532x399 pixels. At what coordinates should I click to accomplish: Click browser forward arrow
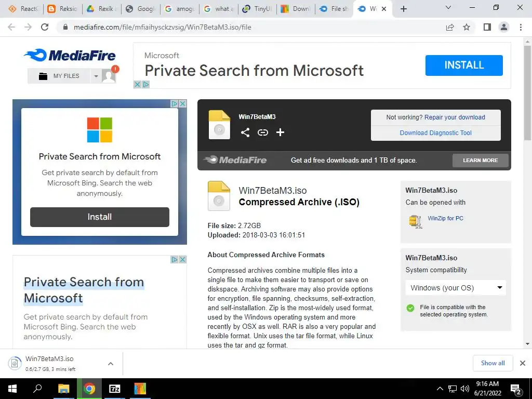pos(28,27)
